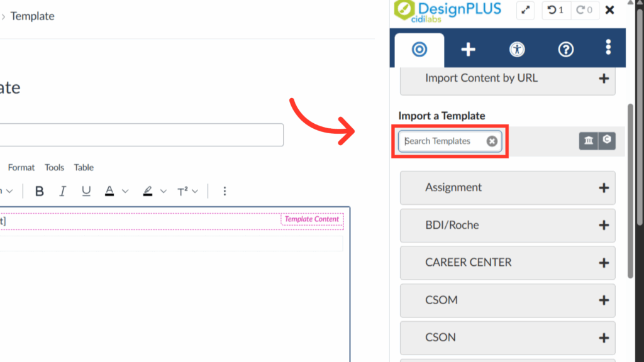Screen dimensions: 644x362
Task: Open the Table menu in the editor
Action: (x=83, y=167)
